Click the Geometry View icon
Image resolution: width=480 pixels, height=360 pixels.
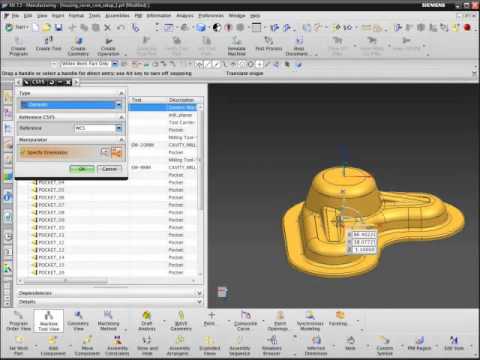click(78, 320)
